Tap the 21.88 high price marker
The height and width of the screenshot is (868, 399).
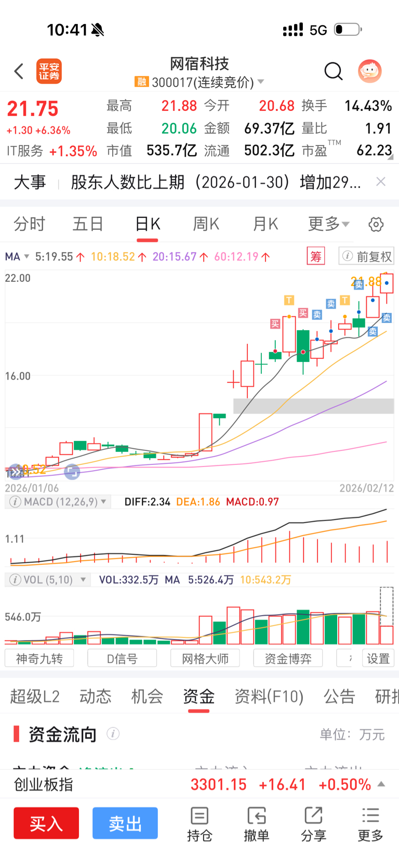coord(366,282)
